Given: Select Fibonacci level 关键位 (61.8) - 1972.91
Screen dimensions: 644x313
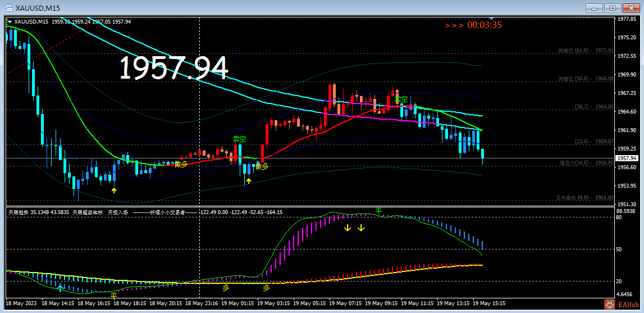Looking at the screenshot, I should click(585, 50).
